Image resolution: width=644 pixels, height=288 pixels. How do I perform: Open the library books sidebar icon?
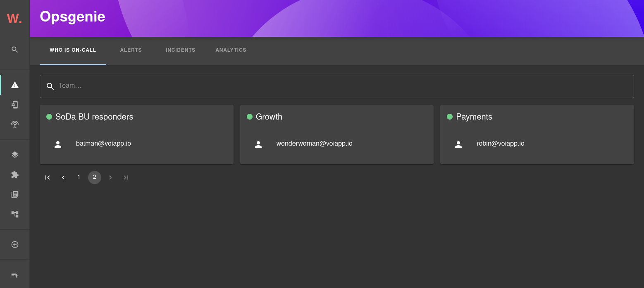15,194
